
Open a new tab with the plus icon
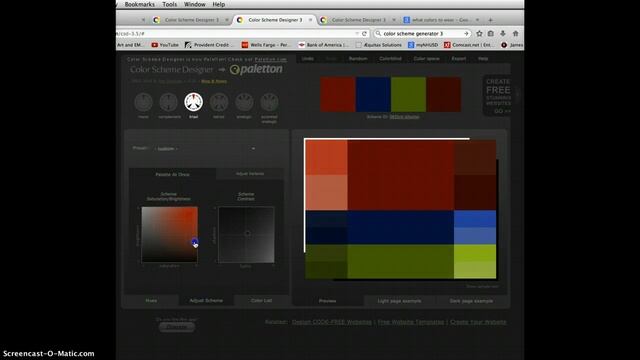pos(491,20)
